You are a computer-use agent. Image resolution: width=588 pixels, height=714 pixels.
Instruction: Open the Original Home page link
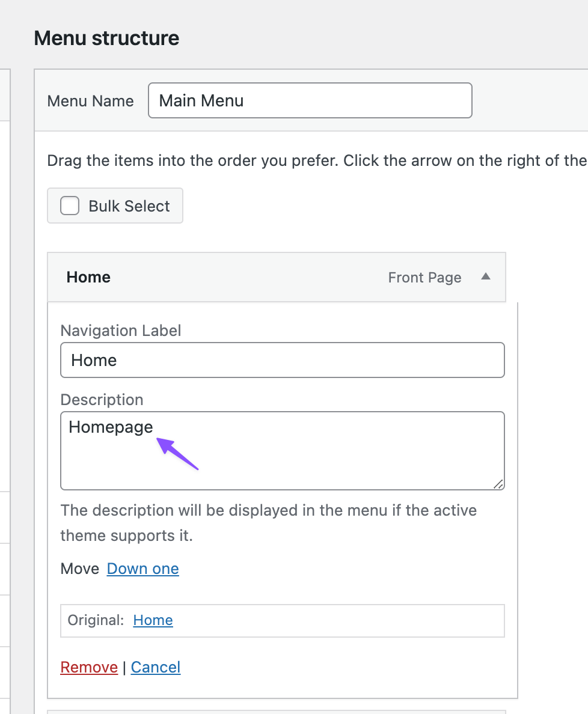[x=153, y=620]
